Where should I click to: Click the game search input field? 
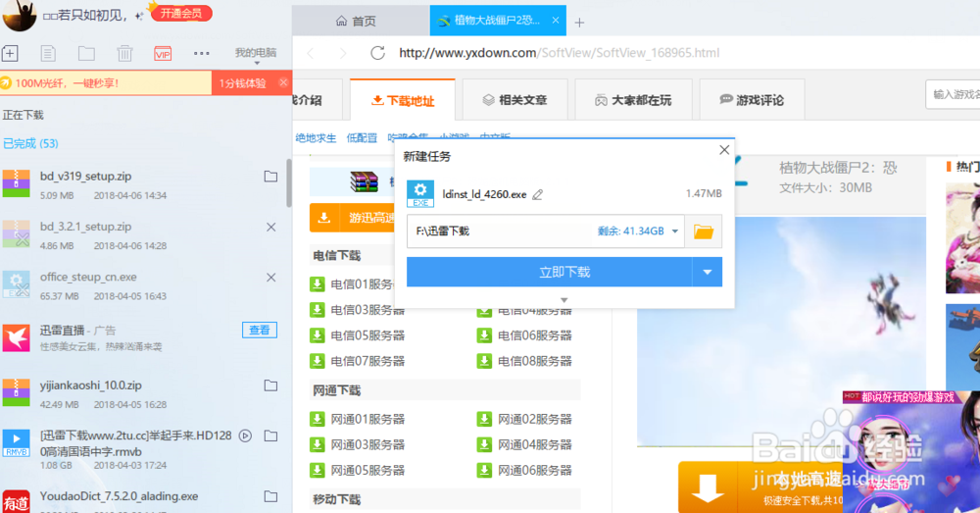(953, 94)
